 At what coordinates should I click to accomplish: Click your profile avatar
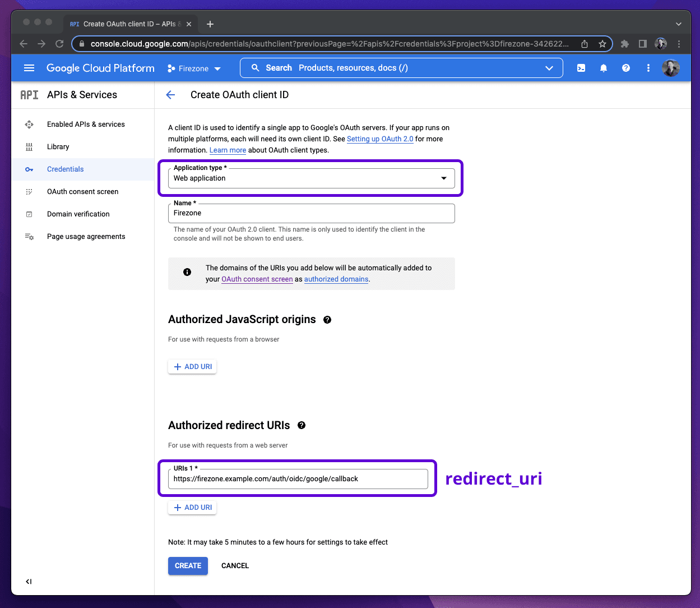point(671,68)
